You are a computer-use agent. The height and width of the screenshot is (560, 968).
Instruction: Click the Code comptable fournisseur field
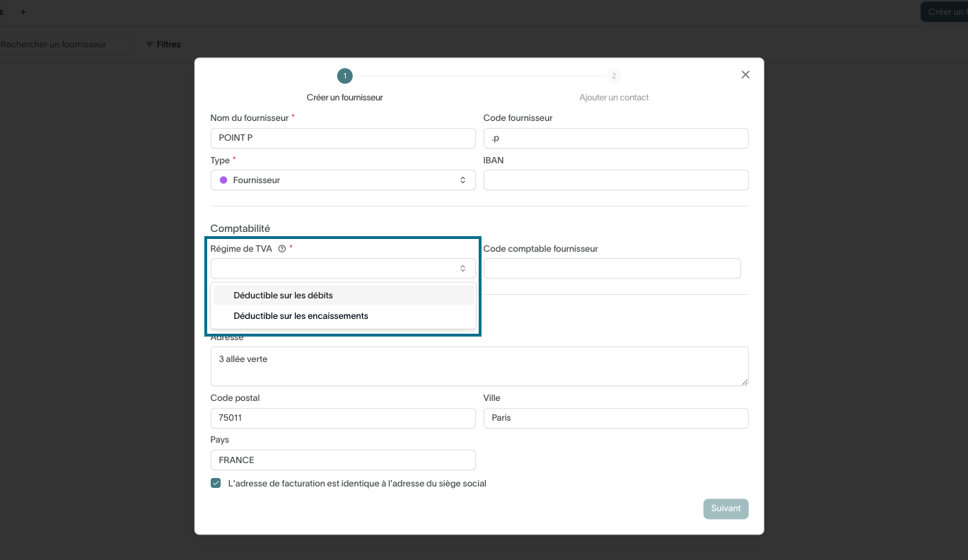point(612,269)
